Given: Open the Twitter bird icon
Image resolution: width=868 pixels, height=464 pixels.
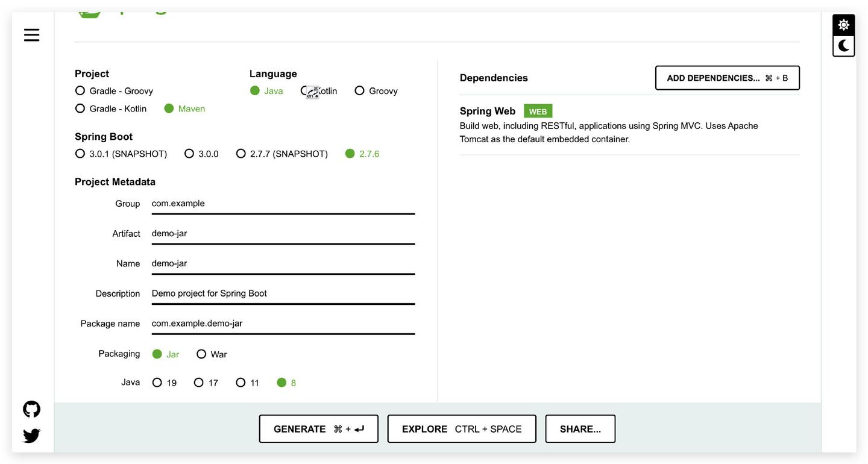Looking at the screenshot, I should coord(31,436).
